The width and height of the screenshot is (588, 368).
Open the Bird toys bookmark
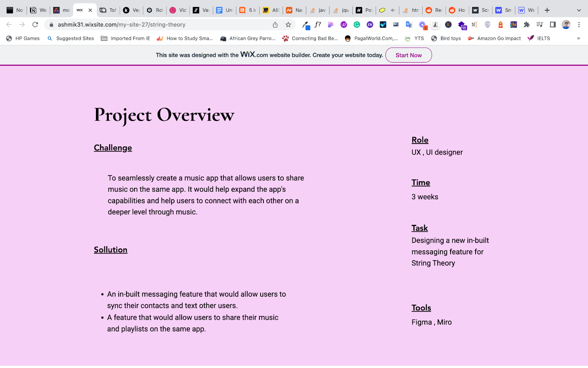pos(446,38)
